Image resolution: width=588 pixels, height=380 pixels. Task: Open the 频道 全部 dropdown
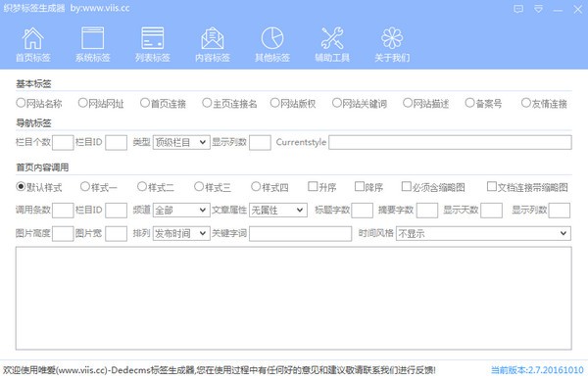click(x=181, y=211)
